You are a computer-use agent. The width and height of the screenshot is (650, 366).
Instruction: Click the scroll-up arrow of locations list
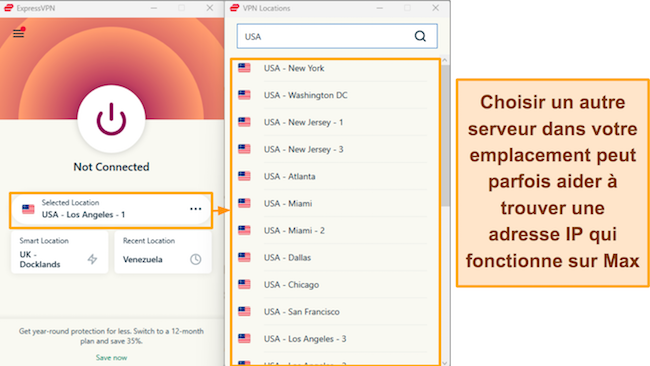click(x=445, y=60)
